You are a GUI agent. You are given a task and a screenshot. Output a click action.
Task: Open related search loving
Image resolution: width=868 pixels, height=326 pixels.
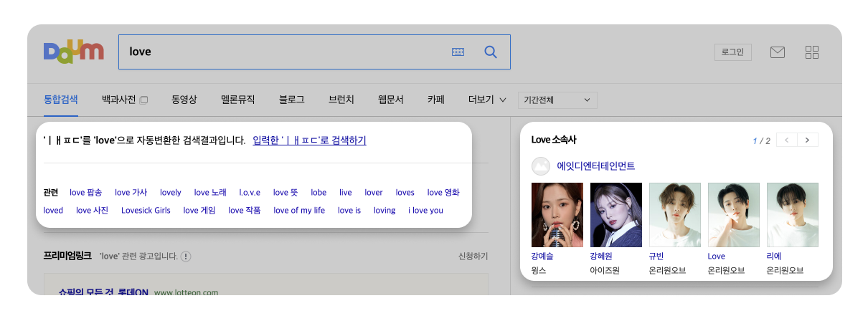point(385,210)
